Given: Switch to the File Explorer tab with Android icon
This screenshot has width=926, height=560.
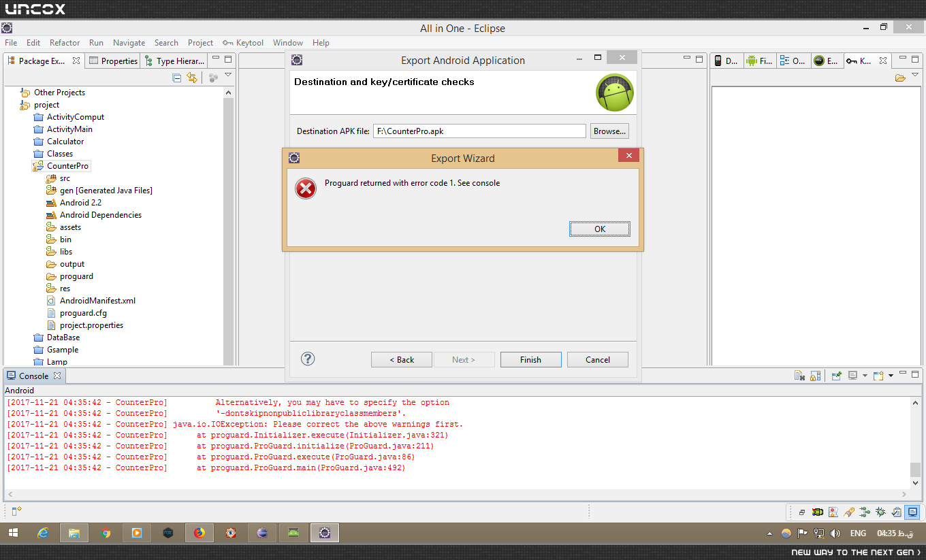Looking at the screenshot, I should point(759,61).
